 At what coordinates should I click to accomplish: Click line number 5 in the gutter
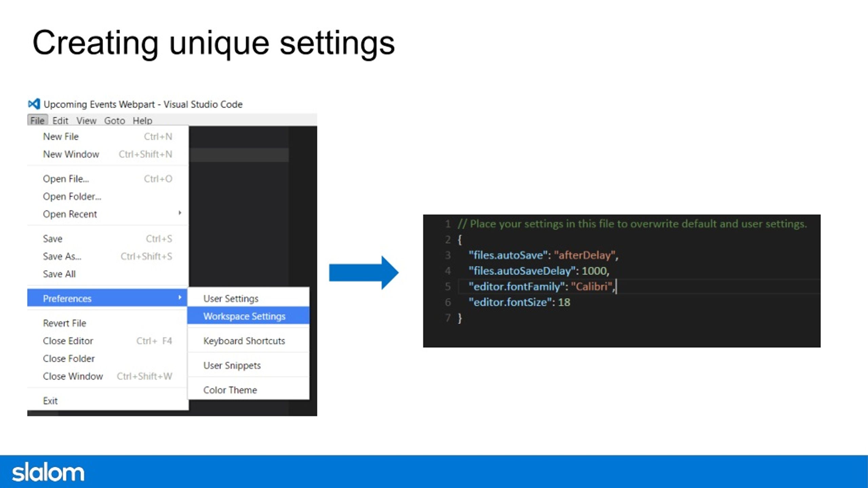[x=448, y=287]
